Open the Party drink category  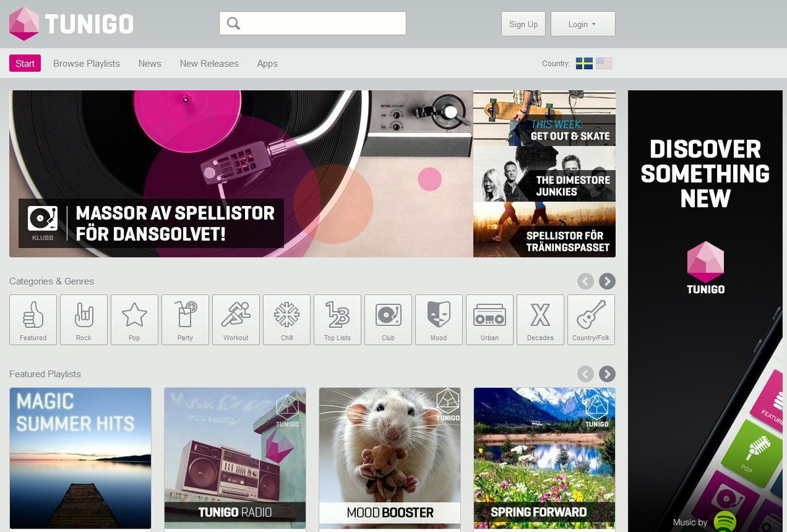pos(185,320)
